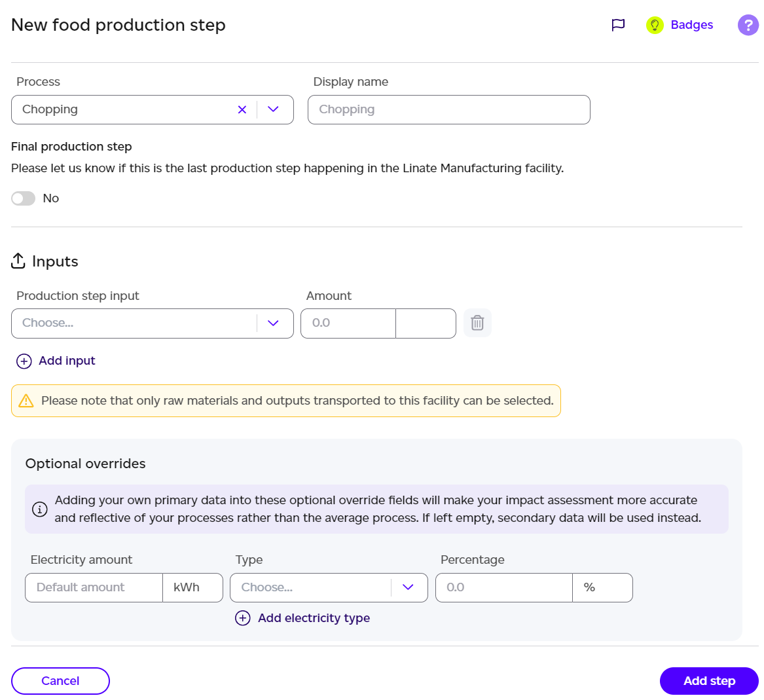Focus the Percentage value field
This screenshot has height=700, width=764.
504,587
